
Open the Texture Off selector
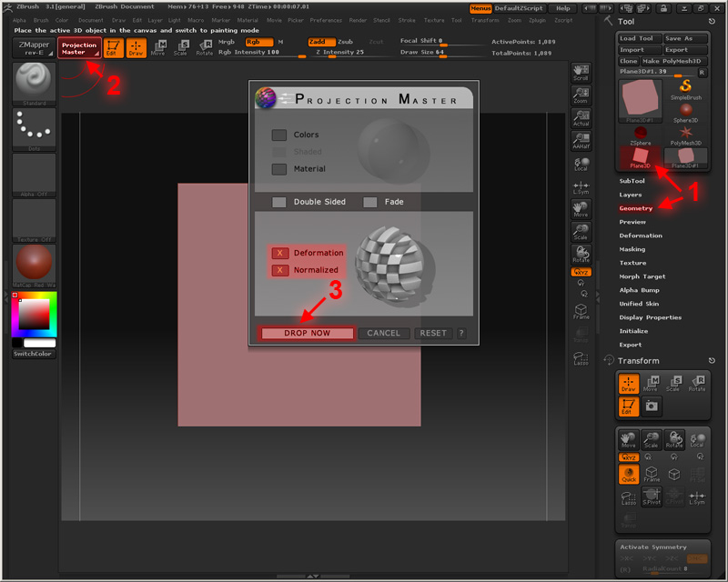[x=34, y=220]
